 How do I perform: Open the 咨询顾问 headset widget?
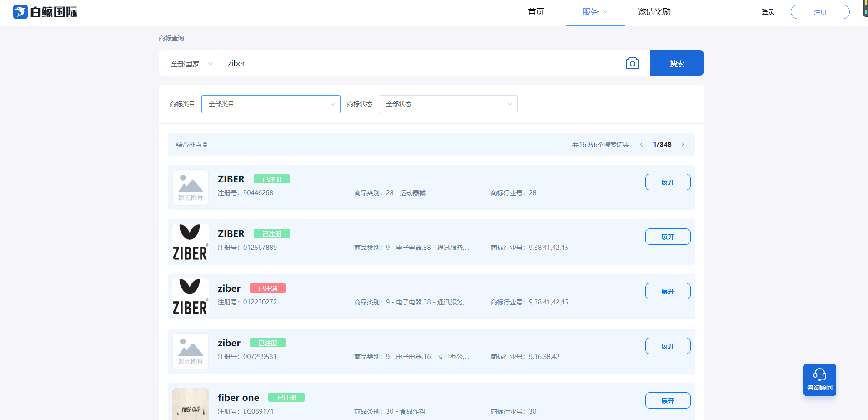pyautogui.click(x=819, y=380)
